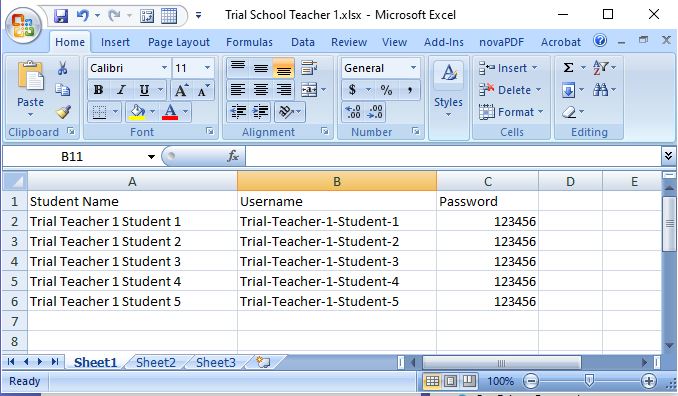Increase indent in Alignment group
Image resolution: width=678 pixels, height=396 pixels.
(x=261, y=112)
